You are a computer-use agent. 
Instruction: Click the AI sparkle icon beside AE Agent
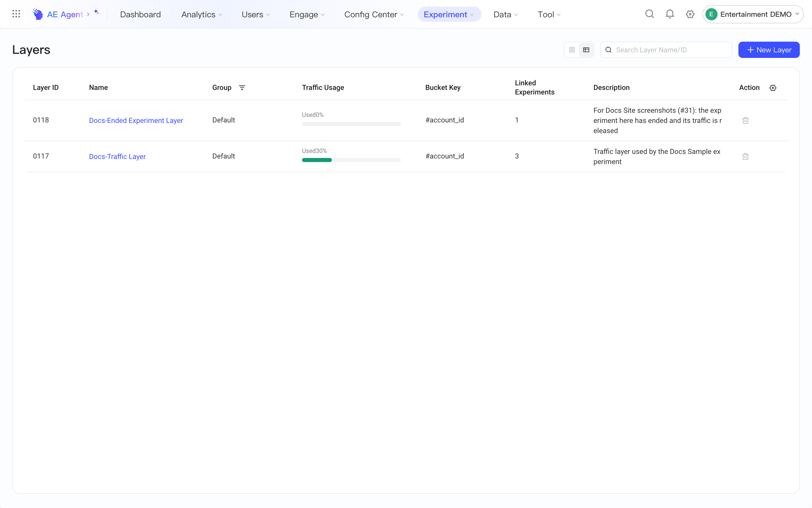click(x=96, y=12)
